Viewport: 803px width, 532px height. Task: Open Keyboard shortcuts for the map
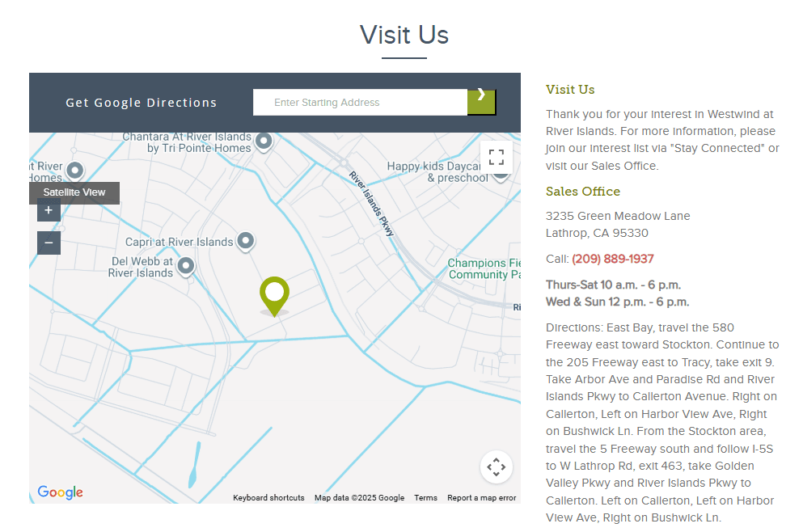[x=268, y=498]
